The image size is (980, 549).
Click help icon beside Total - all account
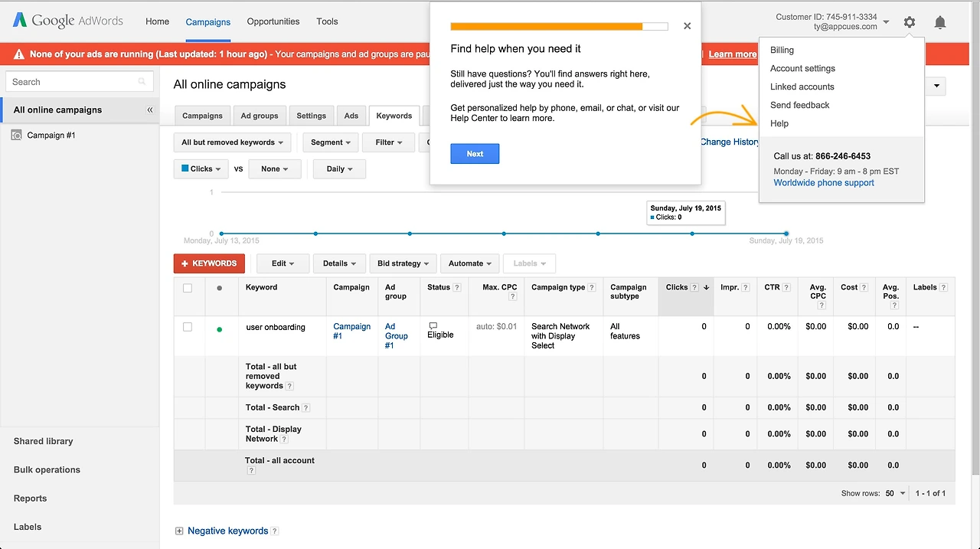[250, 471]
